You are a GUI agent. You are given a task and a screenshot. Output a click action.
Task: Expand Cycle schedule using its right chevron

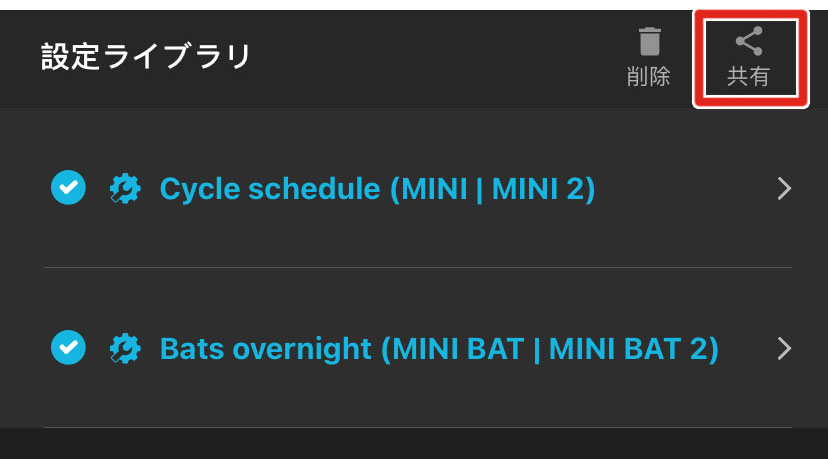pos(784,188)
